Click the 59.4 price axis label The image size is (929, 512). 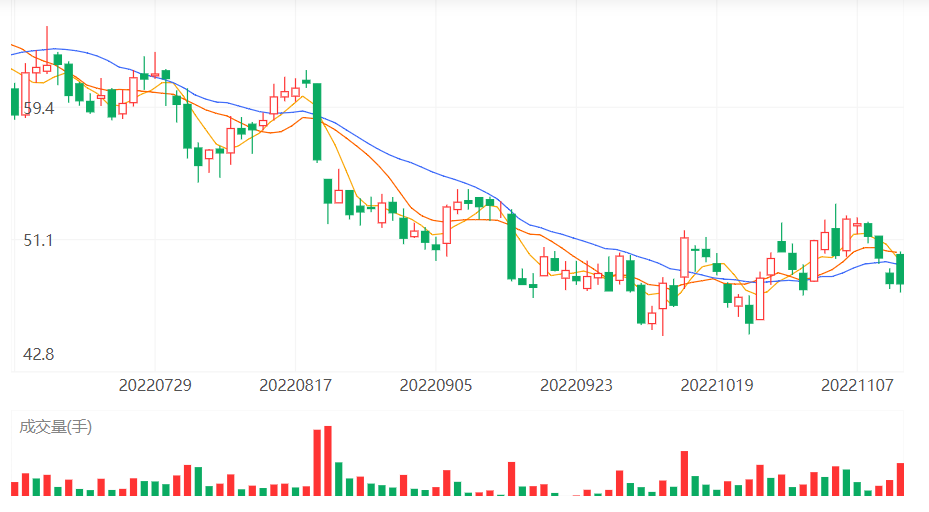coord(38,108)
